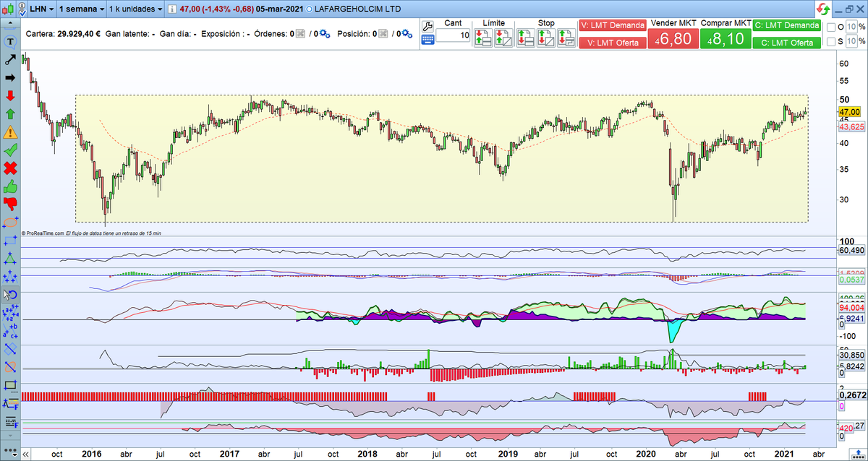Click the first Límite order icon

pyautogui.click(x=483, y=39)
